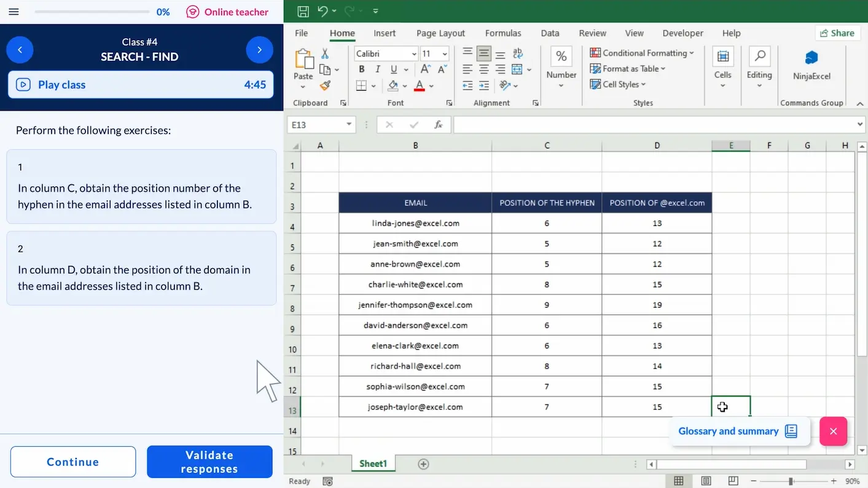Toggle Bold formatting
The width and height of the screenshot is (868, 488).
pos(362,69)
